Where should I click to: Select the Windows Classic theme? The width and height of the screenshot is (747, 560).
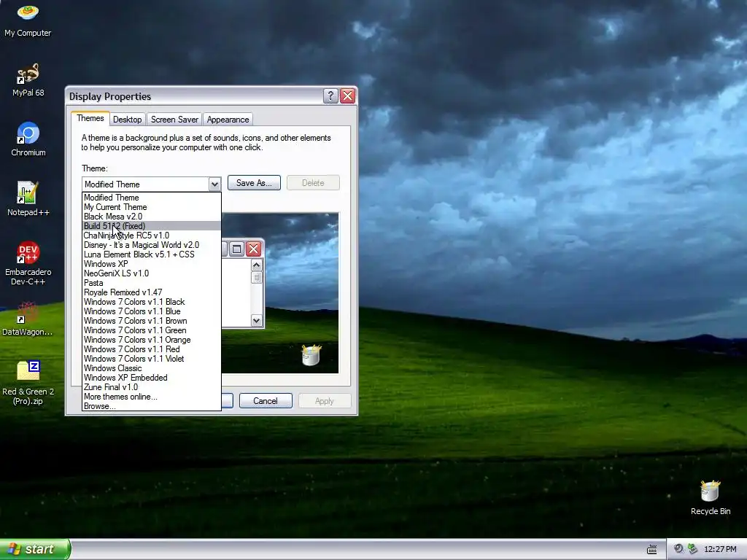point(152,368)
